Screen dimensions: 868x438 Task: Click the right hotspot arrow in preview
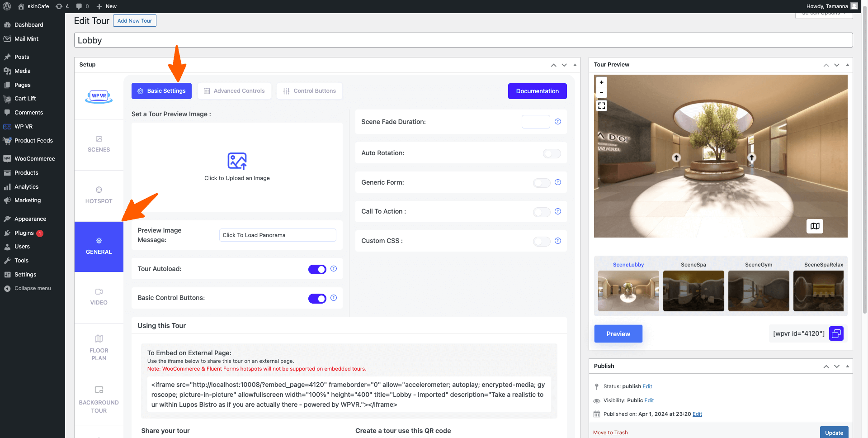[x=752, y=157]
